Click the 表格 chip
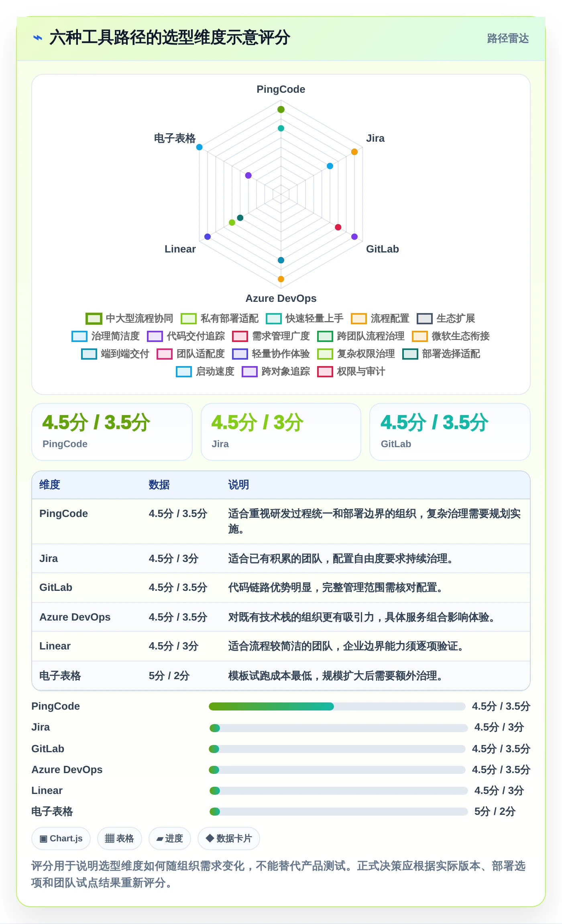The image size is (562, 924). click(x=120, y=839)
